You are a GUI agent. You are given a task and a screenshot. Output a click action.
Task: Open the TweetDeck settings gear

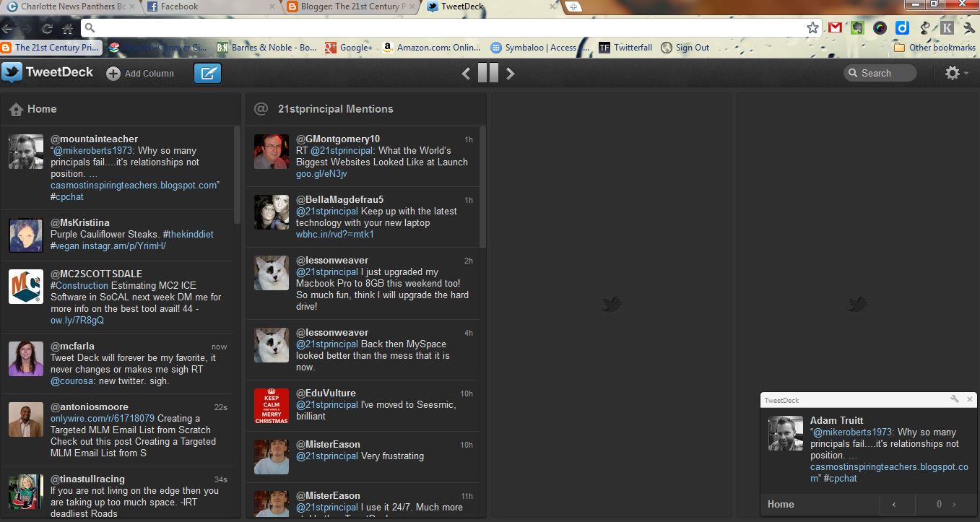[x=953, y=73]
